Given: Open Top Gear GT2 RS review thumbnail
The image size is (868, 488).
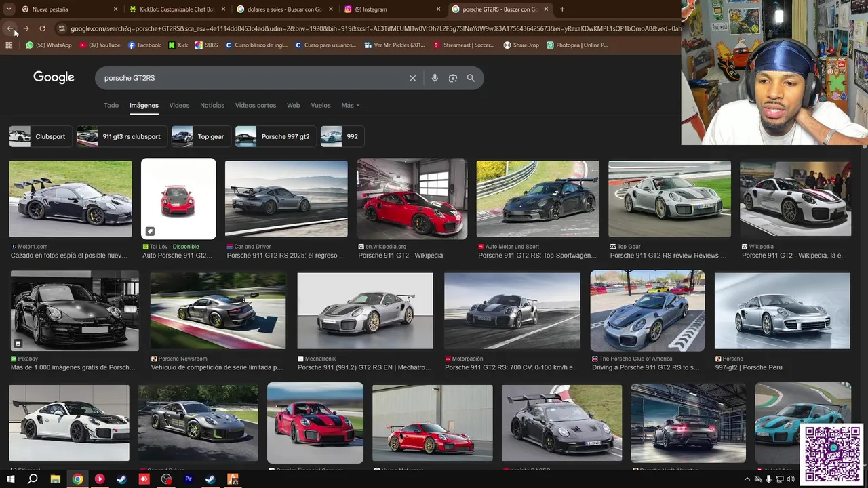Looking at the screenshot, I should [669, 198].
